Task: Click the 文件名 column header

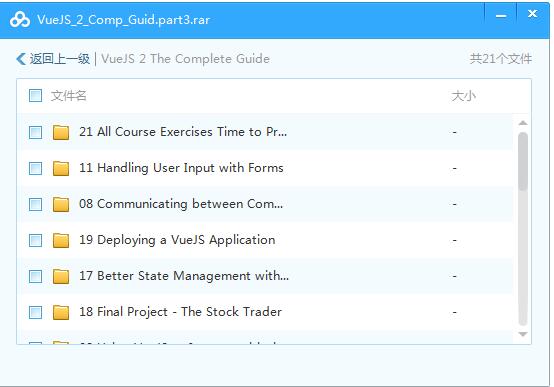Action: coord(69,96)
